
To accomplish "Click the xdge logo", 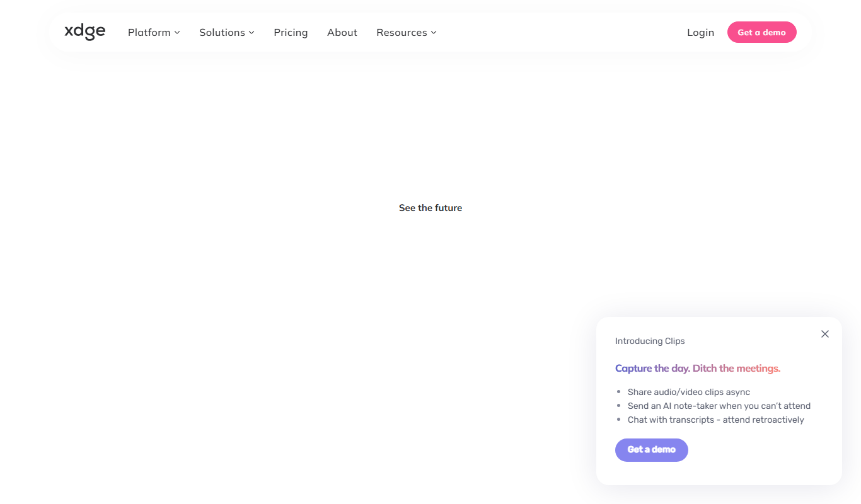I will tap(85, 31).
